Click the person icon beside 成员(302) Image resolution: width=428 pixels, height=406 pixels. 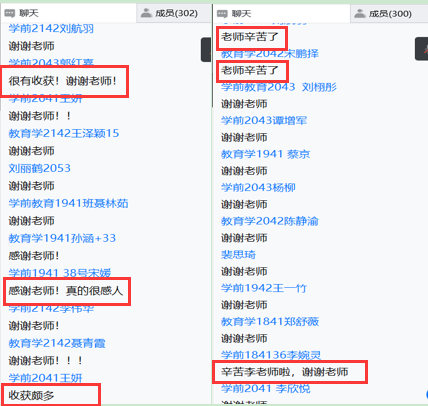(x=146, y=13)
